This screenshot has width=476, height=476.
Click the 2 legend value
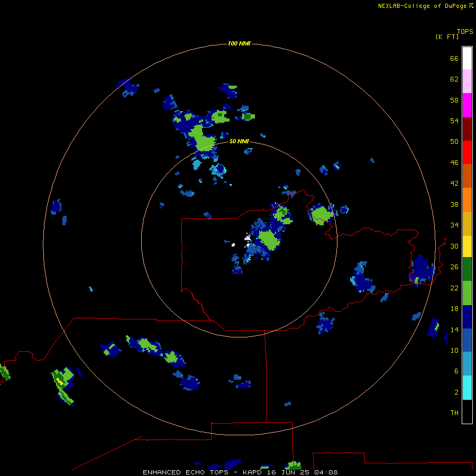coord(456,392)
